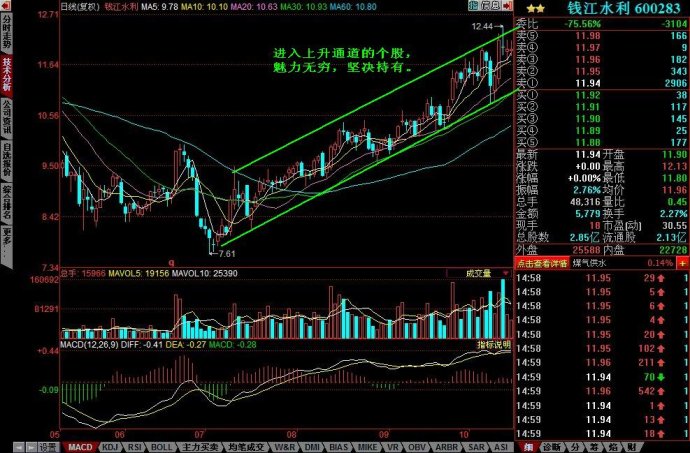Open the 分 tab at bottom right
690x453 pixels.
pos(575,448)
